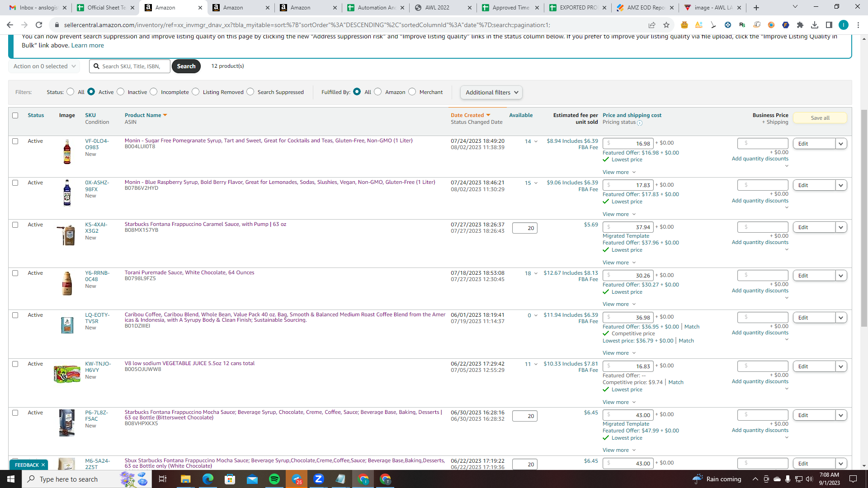Image resolution: width=868 pixels, height=488 pixels.
Task: Open Telegram from the taskbar
Action: pyautogui.click(x=297, y=479)
